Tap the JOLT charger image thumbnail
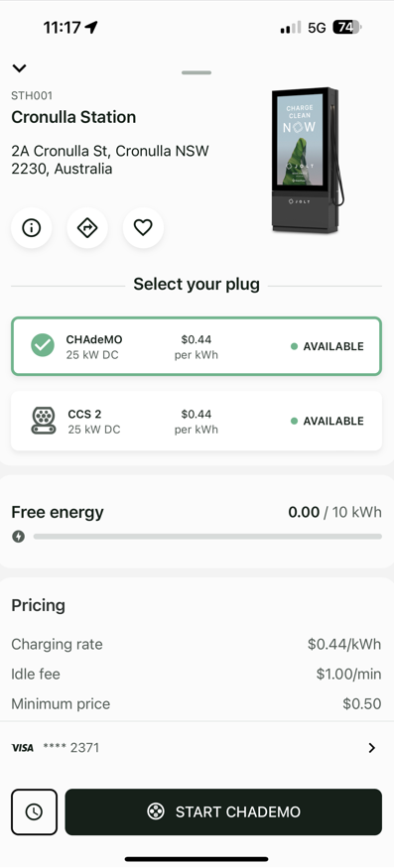Image resolution: width=394 pixels, height=868 pixels. [308, 160]
